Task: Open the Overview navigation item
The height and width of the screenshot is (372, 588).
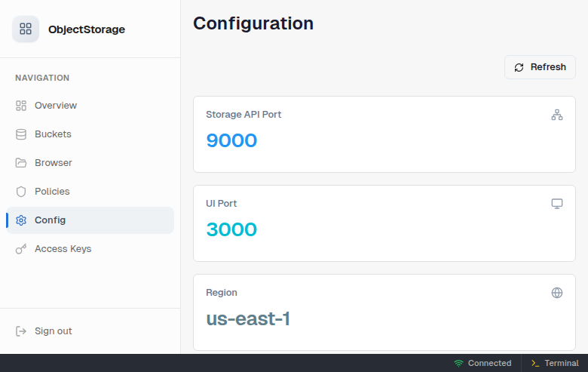Action: click(x=56, y=106)
